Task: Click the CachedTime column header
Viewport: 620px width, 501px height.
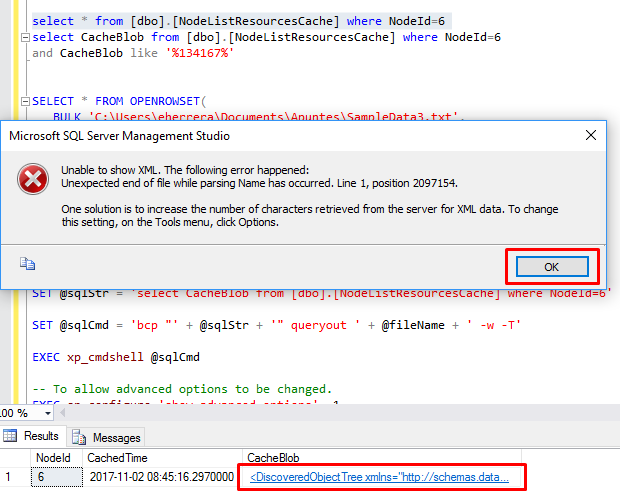Action: pos(162,458)
